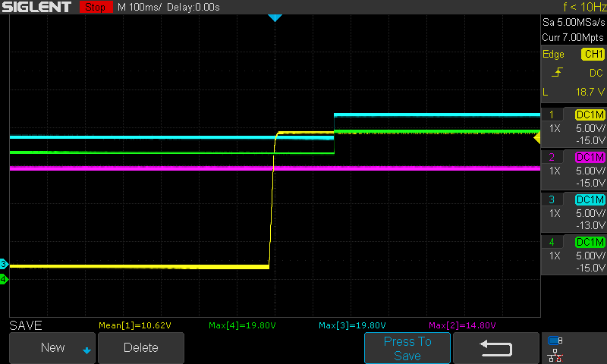Click the Mean[1]=10.62V measurement
This screenshot has height=364, width=607.
135,325
